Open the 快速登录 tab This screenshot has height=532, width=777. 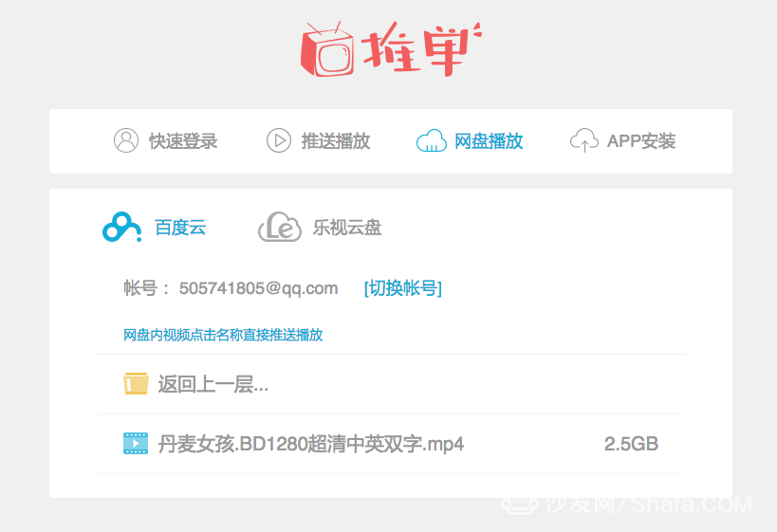pyautogui.click(x=165, y=141)
